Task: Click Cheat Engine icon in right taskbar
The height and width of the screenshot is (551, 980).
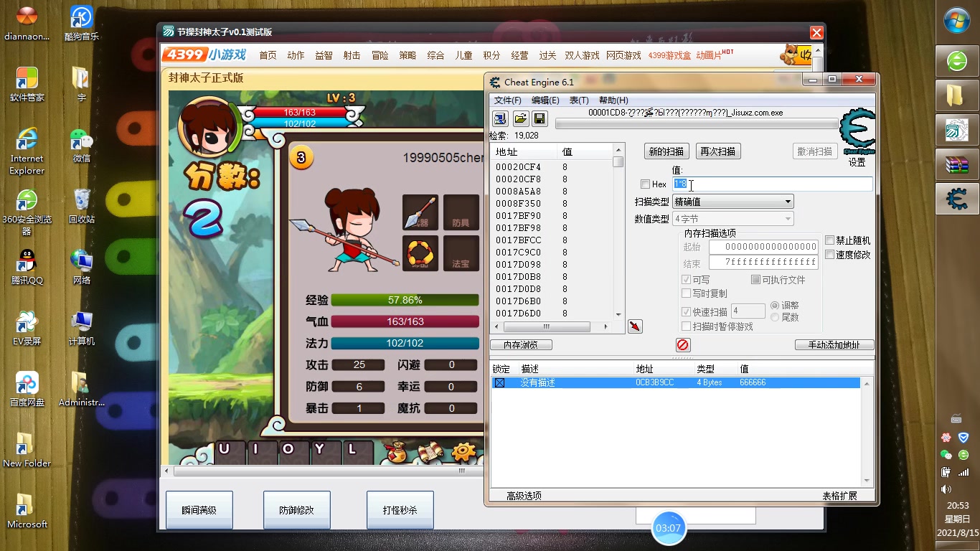Action: (x=956, y=199)
